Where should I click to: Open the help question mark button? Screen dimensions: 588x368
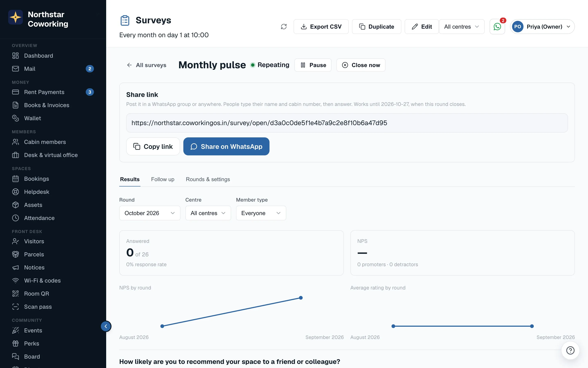570,350
